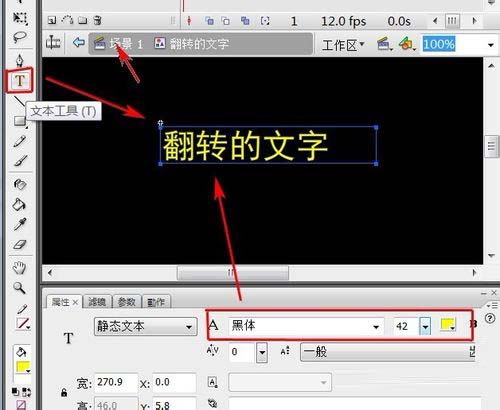Image resolution: width=500 pixels, height=410 pixels.
Task: Click the toolbar fill color swatch
Action: 23,367
